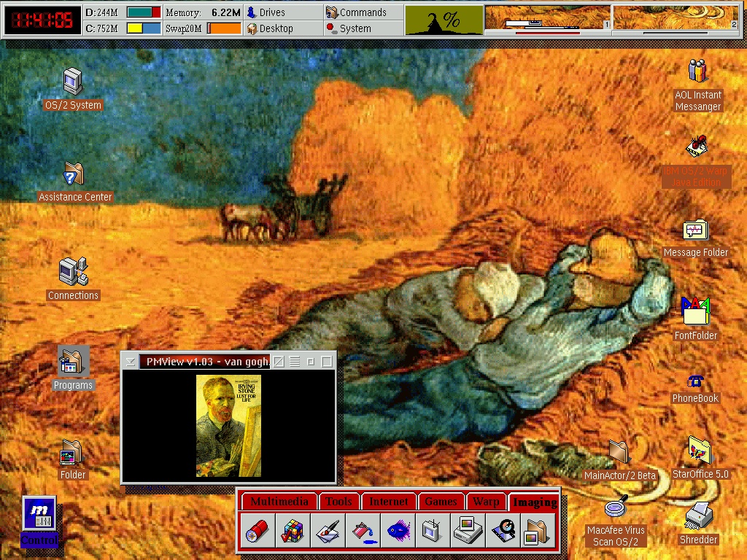The image size is (747, 560).
Task: Click the D: drive usage bar
Action: [x=144, y=12]
